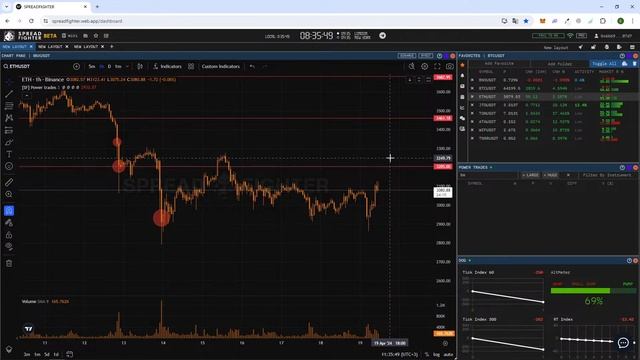This screenshot has height=360, width=640.
Task: Open the Indicators menu
Action: (x=167, y=66)
